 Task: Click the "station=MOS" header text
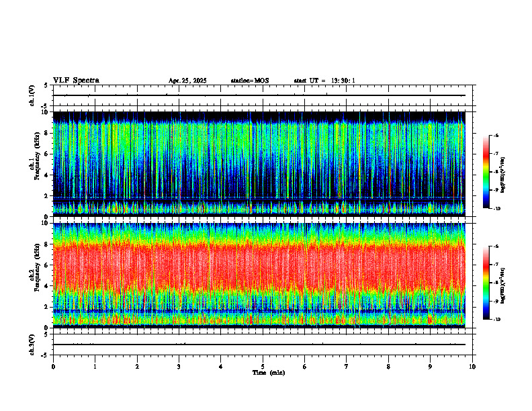coord(250,81)
